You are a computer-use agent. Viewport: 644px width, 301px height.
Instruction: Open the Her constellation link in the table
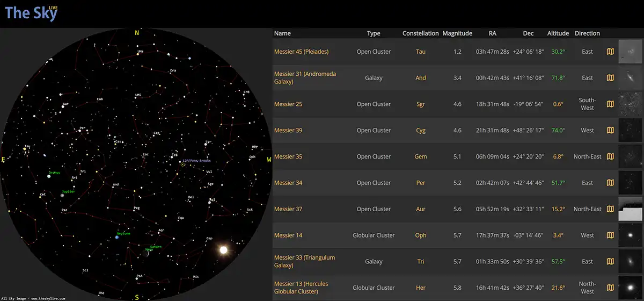click(421, 288)
